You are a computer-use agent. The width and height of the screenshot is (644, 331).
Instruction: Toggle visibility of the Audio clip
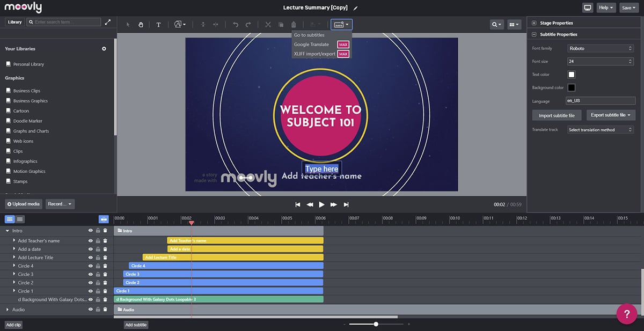point(90,310)
